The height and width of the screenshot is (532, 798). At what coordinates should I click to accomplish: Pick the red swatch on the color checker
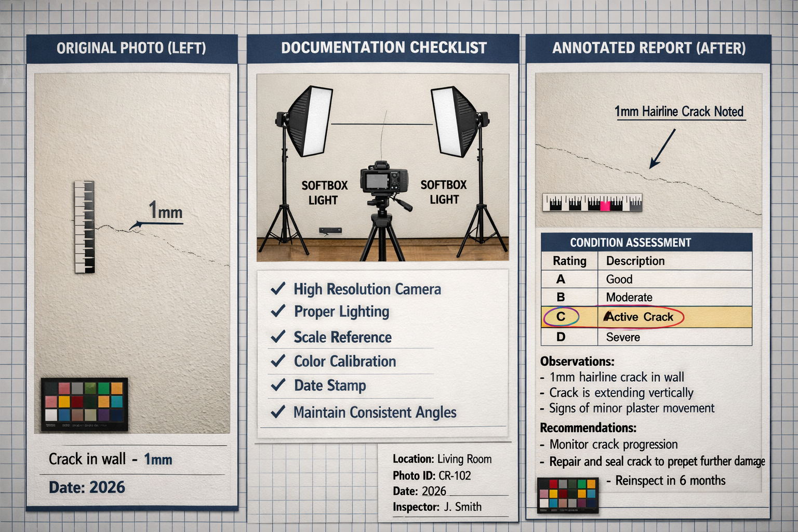click(77, 402)
